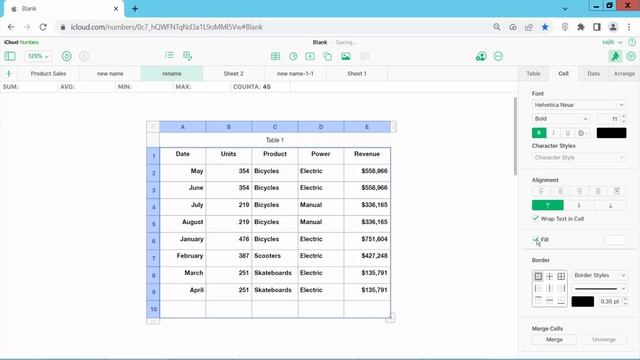Image resolution: width=640 pixels, height=360 pixels.
Task: Open the Character Style dropdown
Action: 579,157
